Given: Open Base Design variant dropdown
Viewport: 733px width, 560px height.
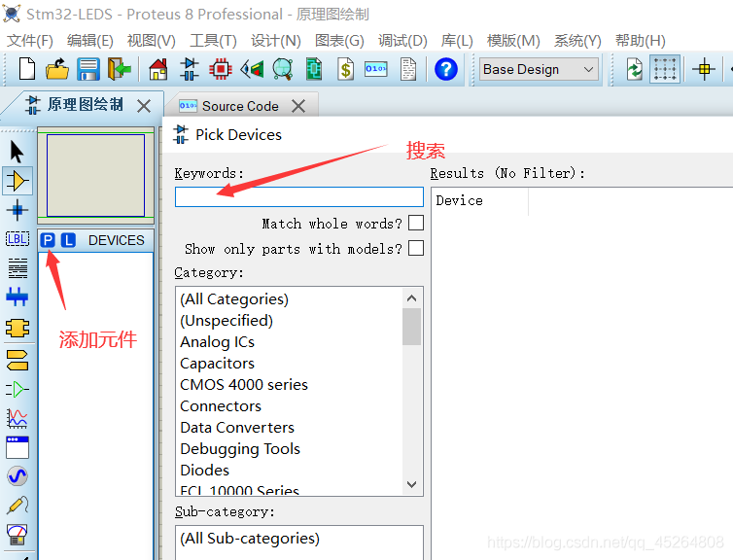Looking at the screenshot, I should (539, 69).
